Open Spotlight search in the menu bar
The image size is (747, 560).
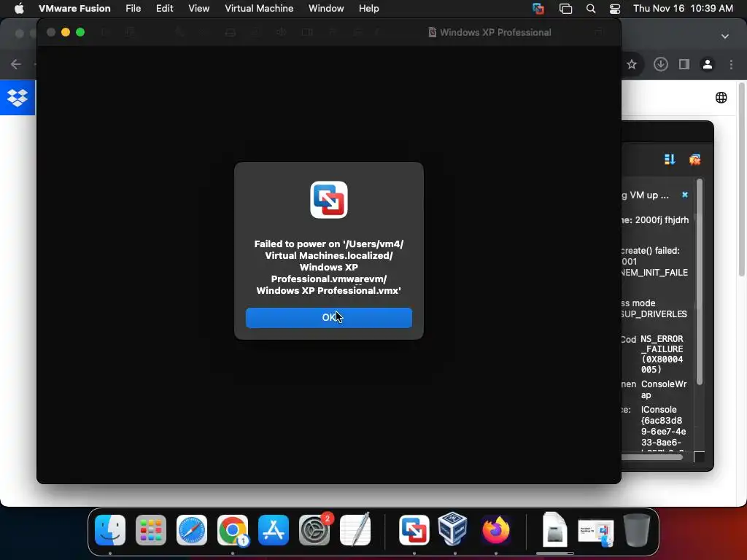pyautogui.click(x=591, y=9)
